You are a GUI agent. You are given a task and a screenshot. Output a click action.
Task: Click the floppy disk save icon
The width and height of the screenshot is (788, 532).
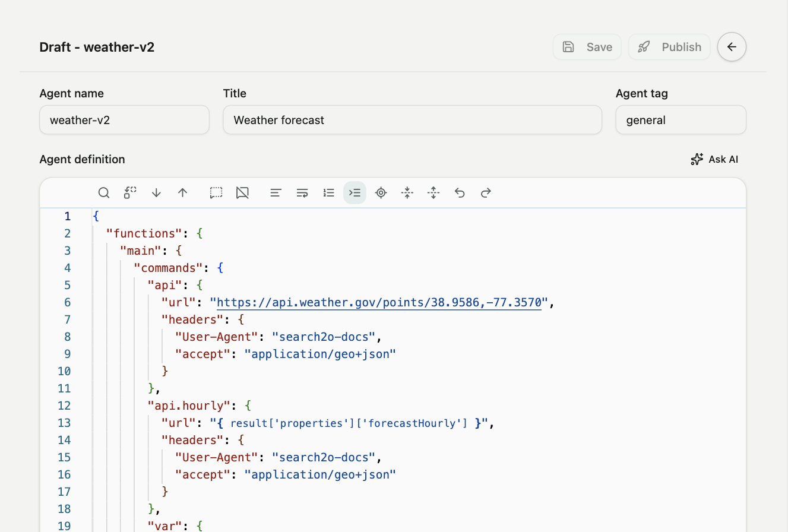coord(568,47)
